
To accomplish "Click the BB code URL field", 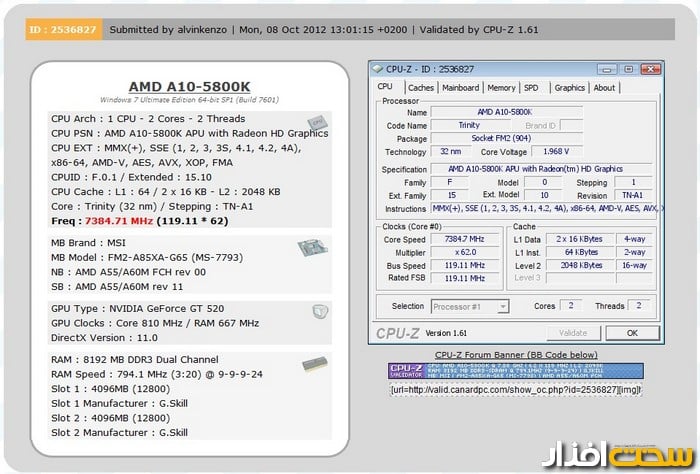I will [x=516, y=390].
